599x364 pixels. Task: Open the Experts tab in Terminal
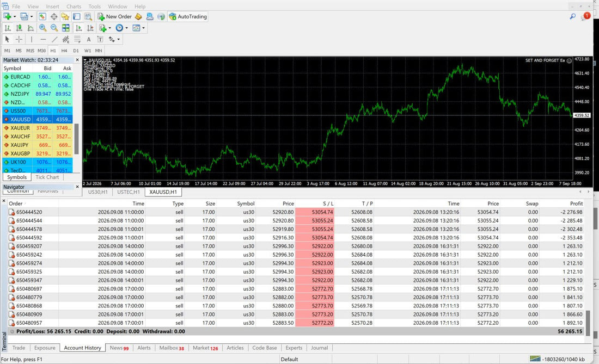(294, 348)
